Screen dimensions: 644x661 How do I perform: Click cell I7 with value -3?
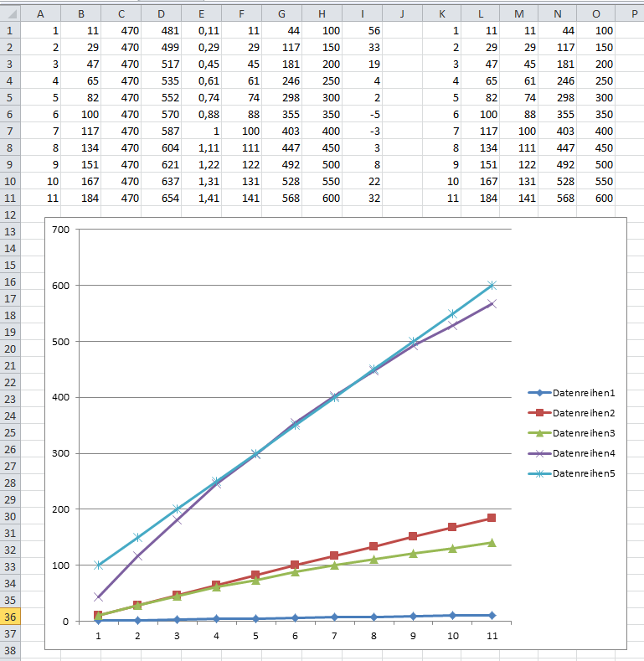pos(363,131)
